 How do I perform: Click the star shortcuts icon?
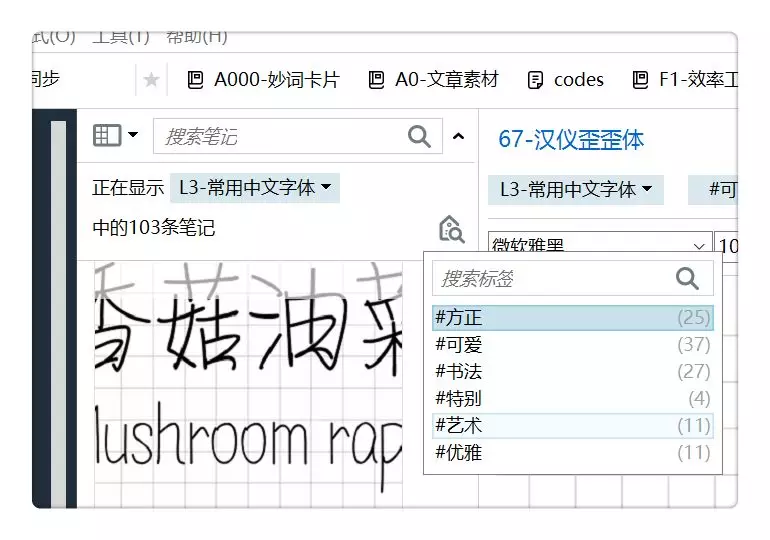[x=151, y=79]
